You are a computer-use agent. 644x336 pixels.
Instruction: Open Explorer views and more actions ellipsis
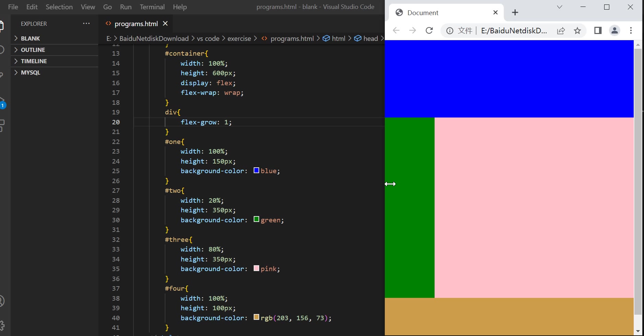point(86,24)
